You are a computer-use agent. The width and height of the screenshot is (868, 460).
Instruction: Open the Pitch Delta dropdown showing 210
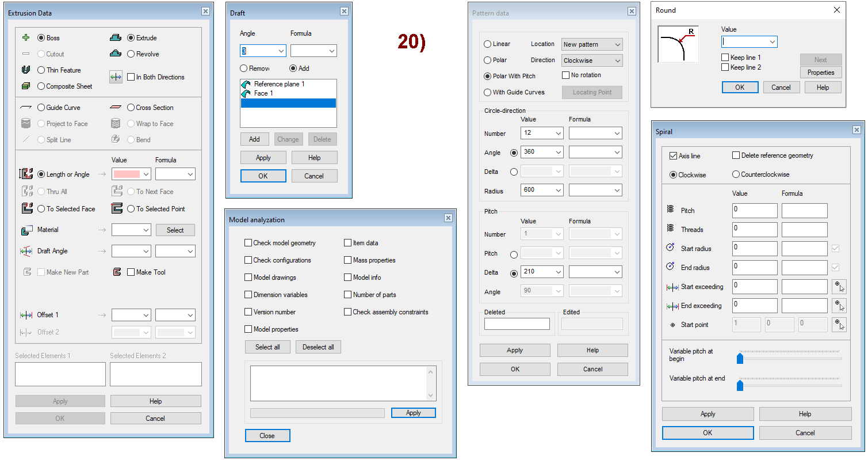(x=558, y=272)
